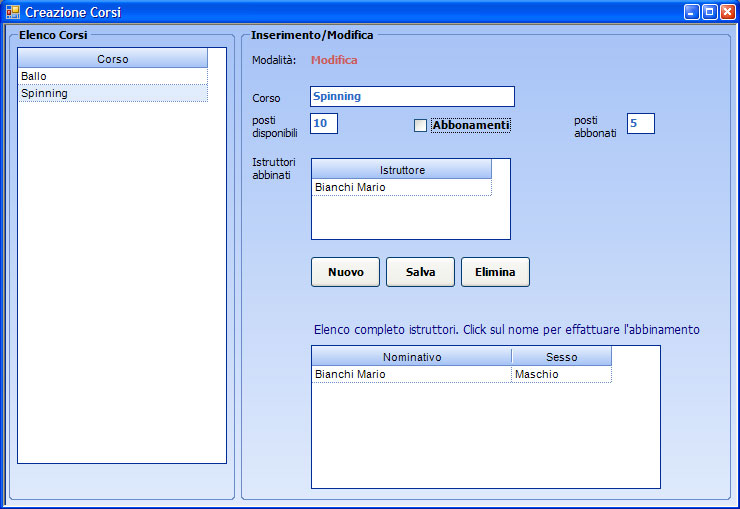Click the Corso name text field
This screenshot has height=509, width=740.
(x=412, y=97)
